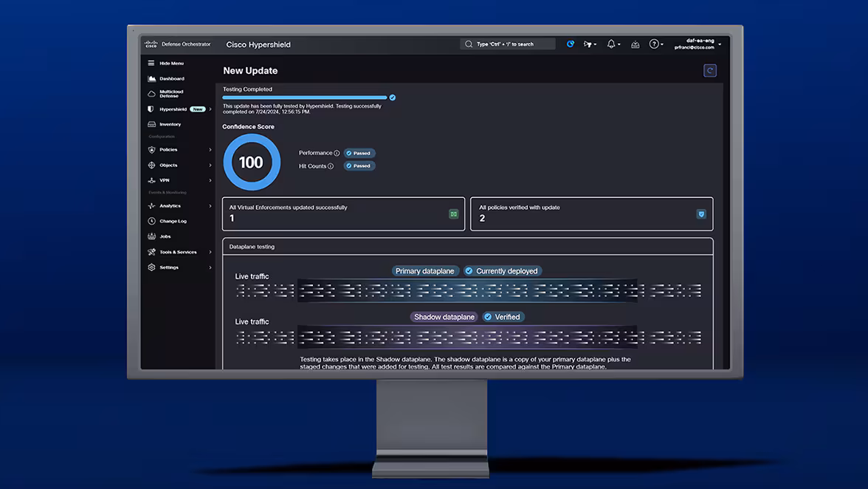Screen dimensions: 868x489
Task: Open the help question mark menu
Action: (x=654, y=44)
